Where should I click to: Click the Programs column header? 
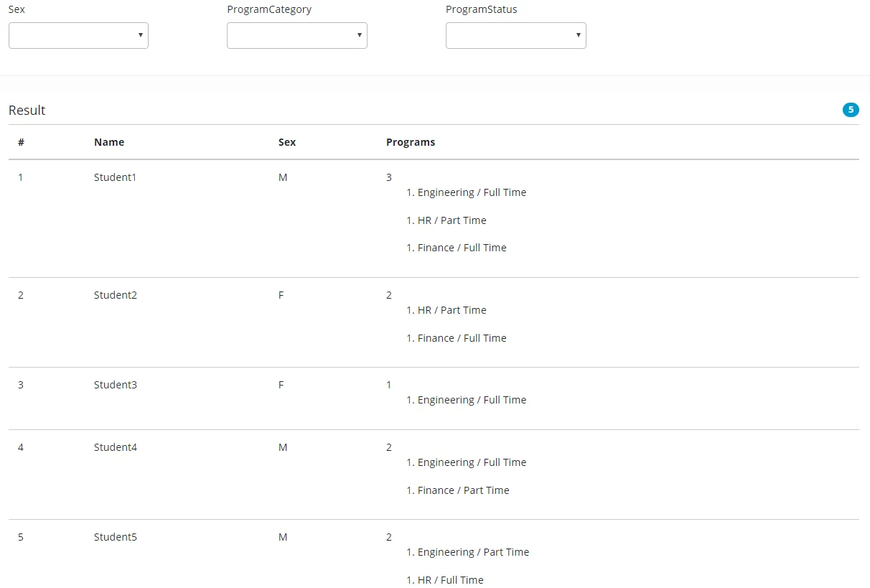pyautogui.click(x=411, y=142)
